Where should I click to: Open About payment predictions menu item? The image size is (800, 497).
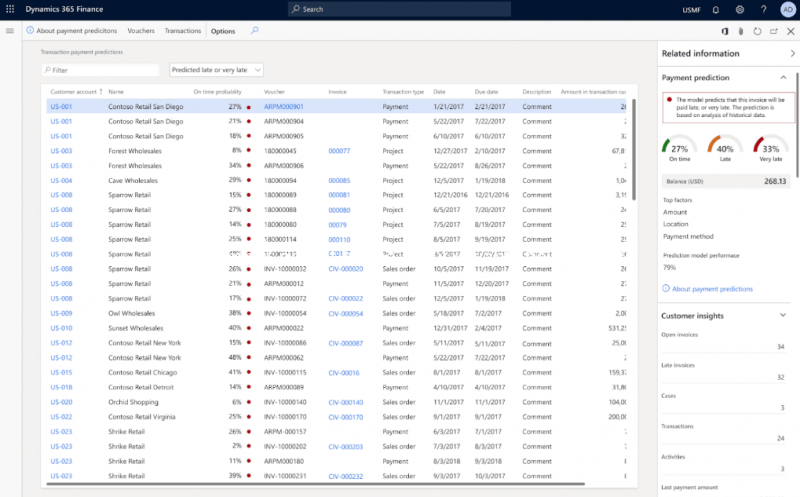tap(77, 31)
